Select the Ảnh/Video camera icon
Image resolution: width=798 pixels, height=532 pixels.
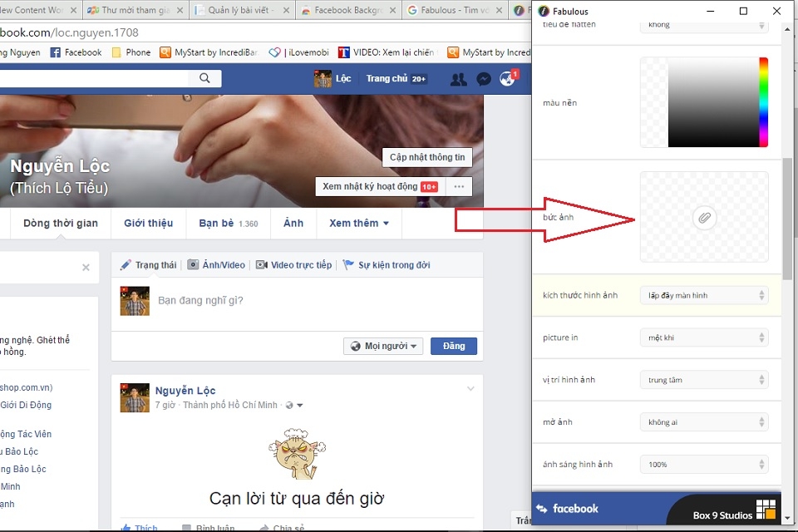193,264
